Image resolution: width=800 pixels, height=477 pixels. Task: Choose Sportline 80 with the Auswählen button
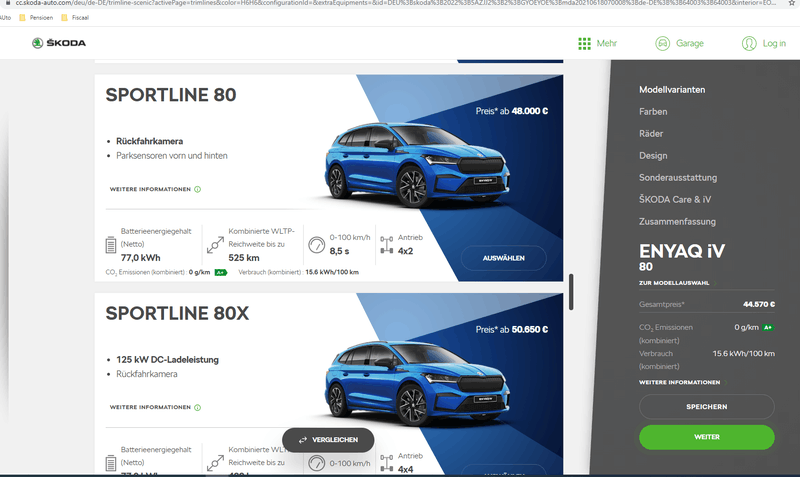(x=504, y=258)
